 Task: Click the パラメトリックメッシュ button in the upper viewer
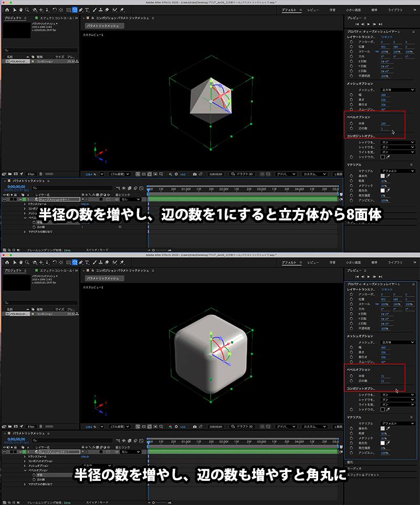(103, 26)
